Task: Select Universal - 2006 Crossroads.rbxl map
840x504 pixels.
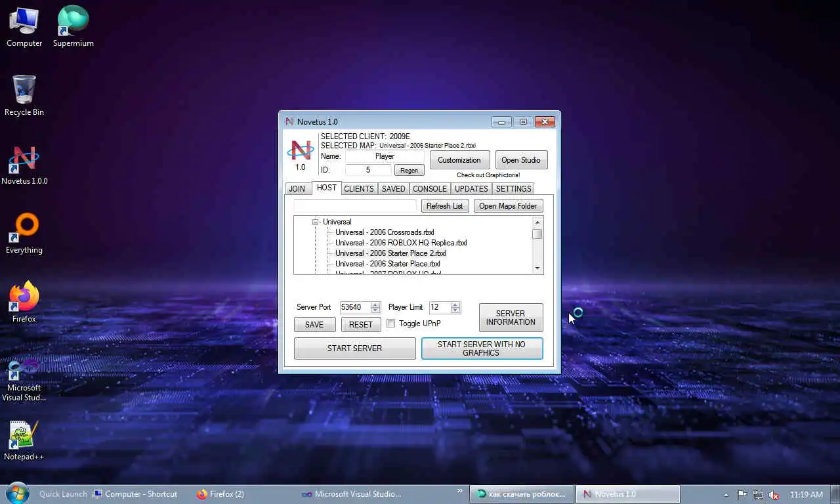Action: 385,232
